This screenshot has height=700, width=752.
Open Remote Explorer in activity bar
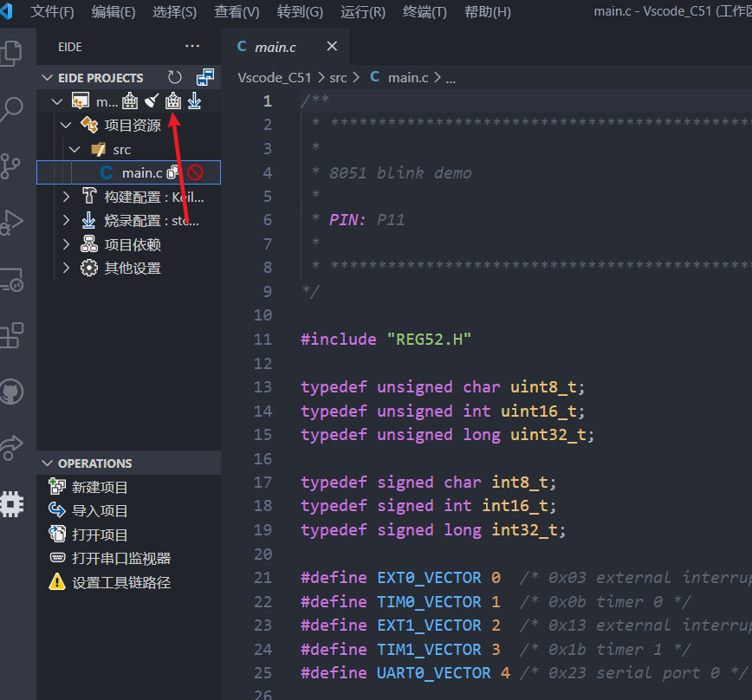11,279
